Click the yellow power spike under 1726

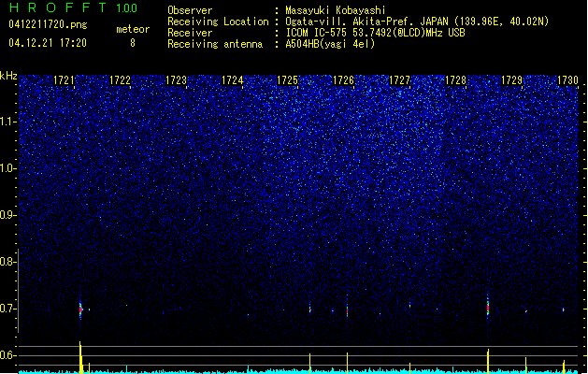pos(347,363)
